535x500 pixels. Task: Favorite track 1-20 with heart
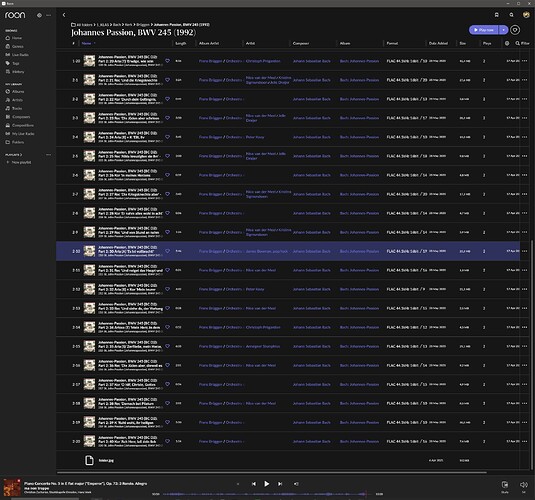pyautogui.click(x=168, y=61)
